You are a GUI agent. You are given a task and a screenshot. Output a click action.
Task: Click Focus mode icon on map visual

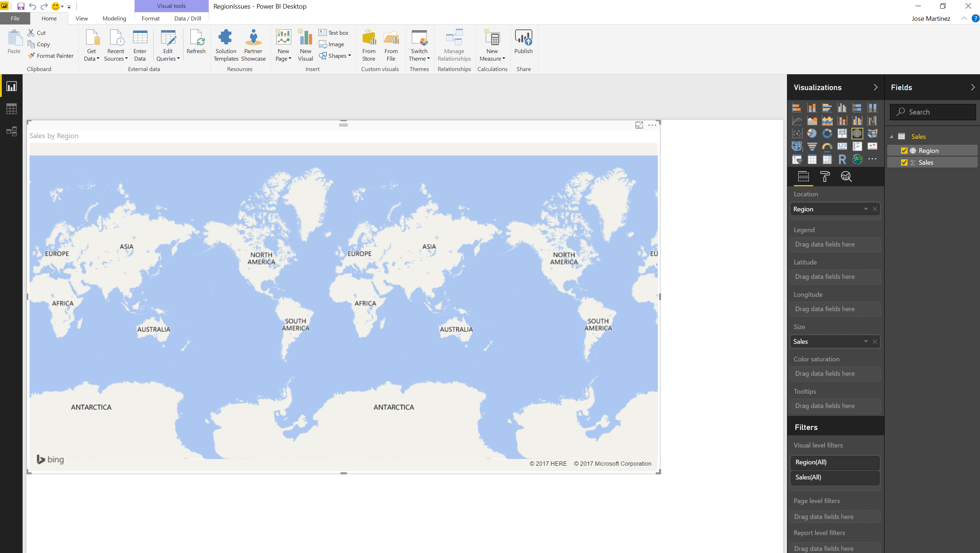coord(639,125)
